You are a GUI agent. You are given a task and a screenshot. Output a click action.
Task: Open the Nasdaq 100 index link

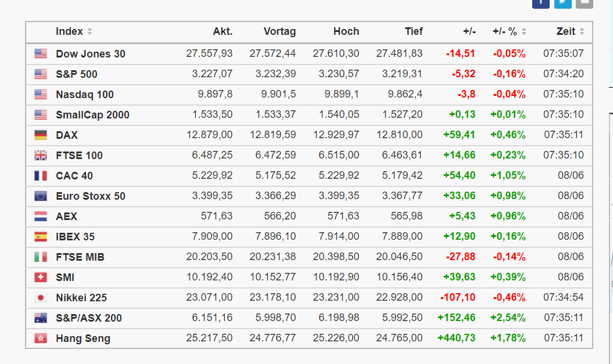tap(85, 95)
